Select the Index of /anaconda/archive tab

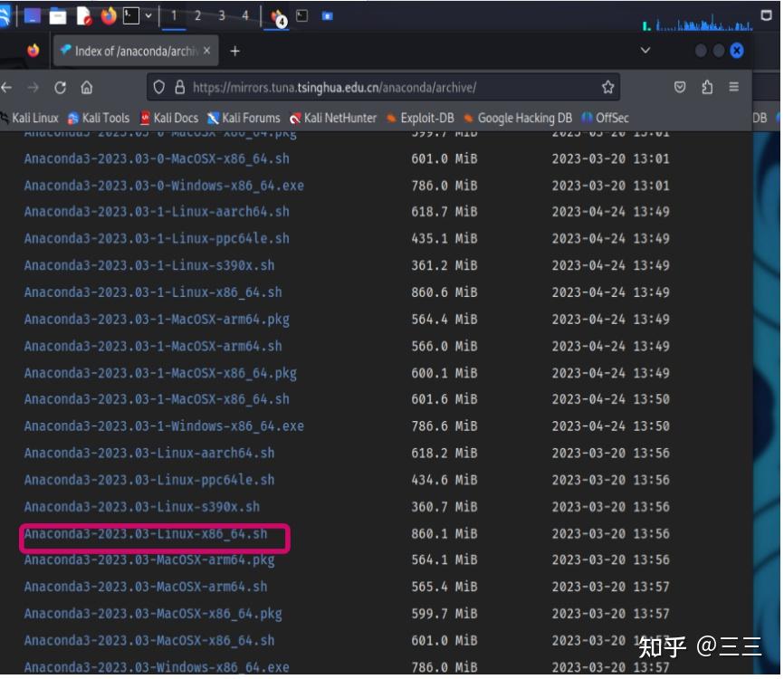(136, 51)
